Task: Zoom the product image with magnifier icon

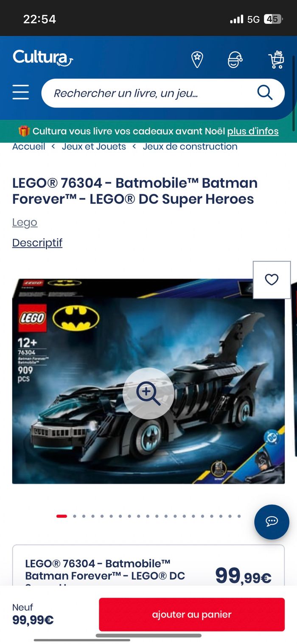Action: point(148,394)
